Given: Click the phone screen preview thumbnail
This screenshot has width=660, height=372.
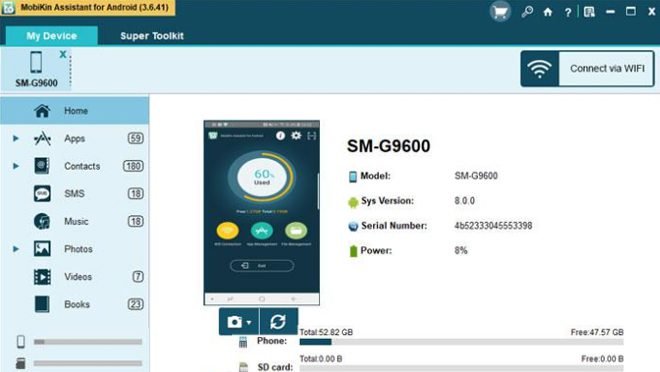Looking at the screenshot, I should [261, 213].
